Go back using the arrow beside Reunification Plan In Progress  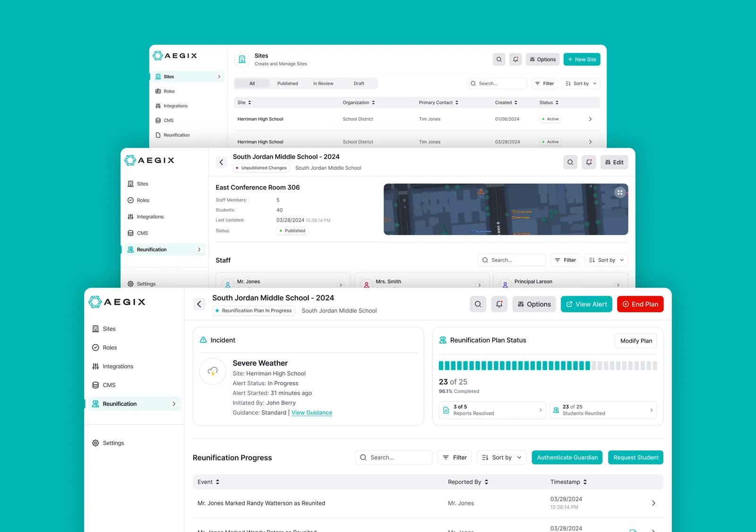[x=199, y=304]
